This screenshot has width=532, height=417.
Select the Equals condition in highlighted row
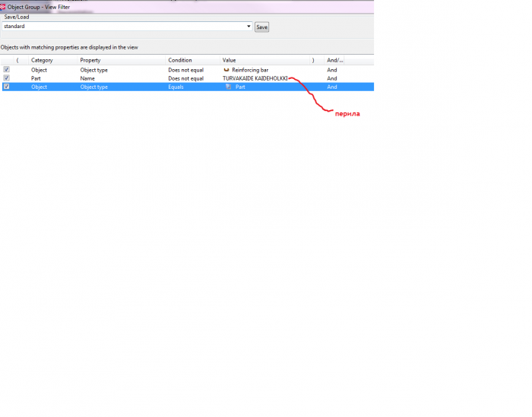pos(193,87)
